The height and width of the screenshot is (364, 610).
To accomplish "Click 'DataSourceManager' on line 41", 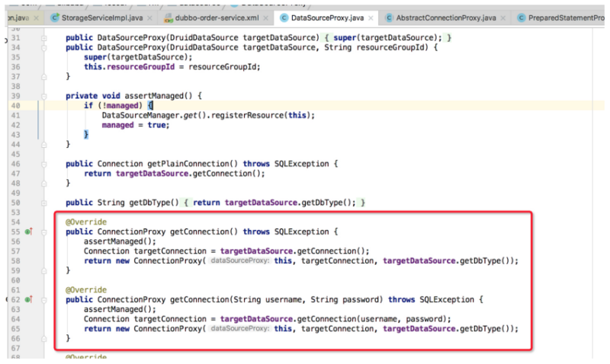I will click(140, 116).
